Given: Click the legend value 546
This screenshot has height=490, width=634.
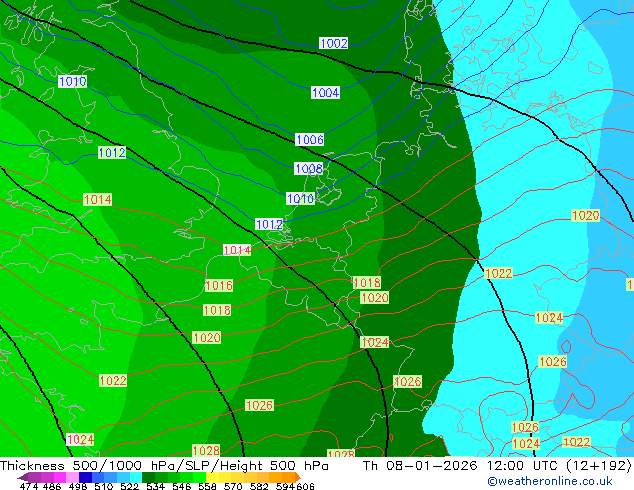Looking at the screenshot, I should pos(182,486).
